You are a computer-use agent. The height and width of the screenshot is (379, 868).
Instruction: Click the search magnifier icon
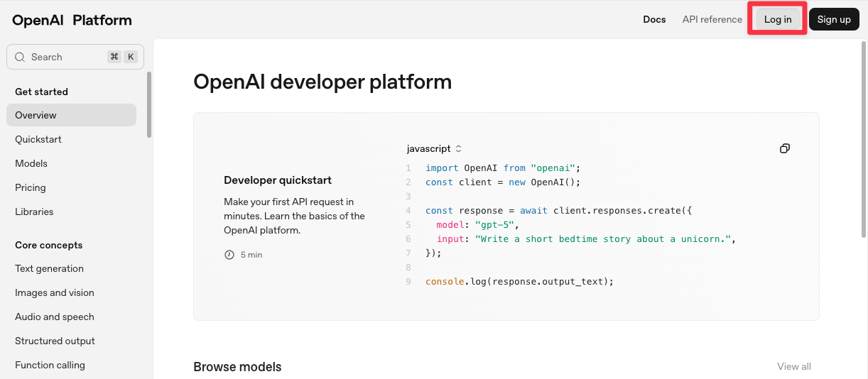[x=20, y=57]
